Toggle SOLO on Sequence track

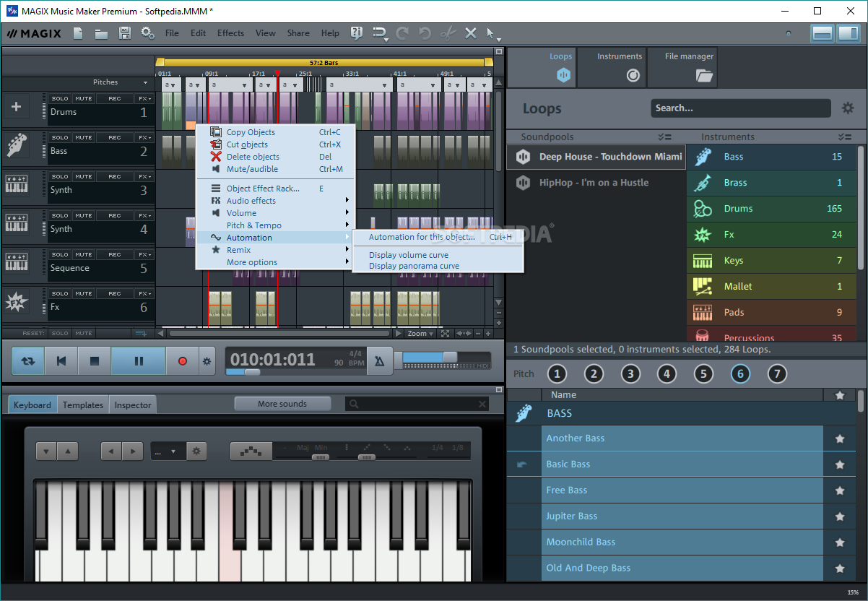tap(60, 254)
